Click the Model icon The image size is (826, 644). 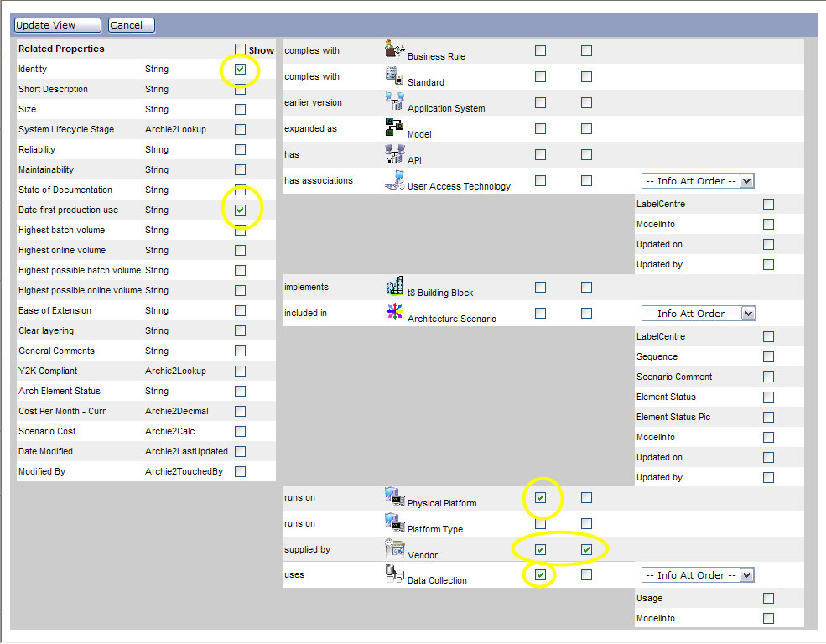[x=394, y=127]
